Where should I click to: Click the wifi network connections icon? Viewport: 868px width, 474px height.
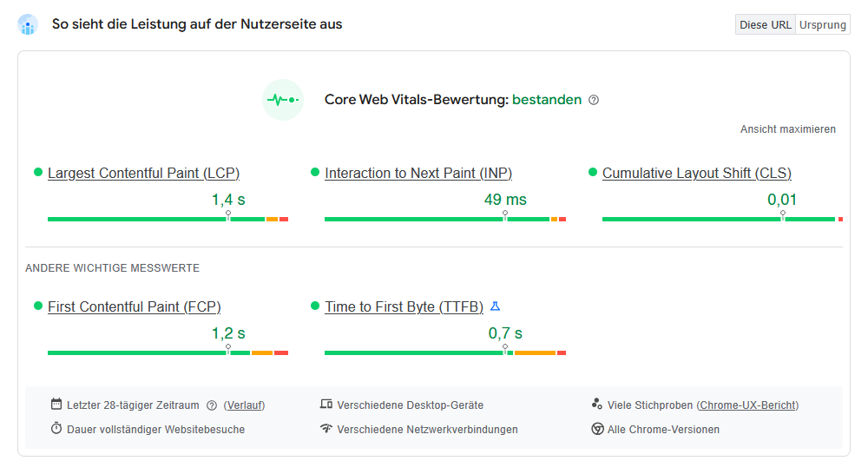pyautogui.click(x=326, y=429)
